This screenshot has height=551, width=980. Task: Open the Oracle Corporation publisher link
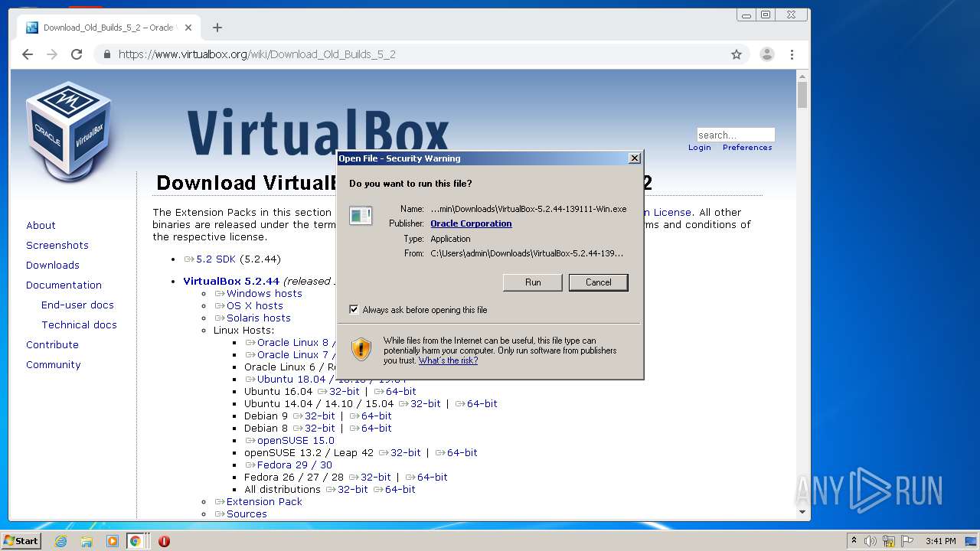click(x=471, y=223)
